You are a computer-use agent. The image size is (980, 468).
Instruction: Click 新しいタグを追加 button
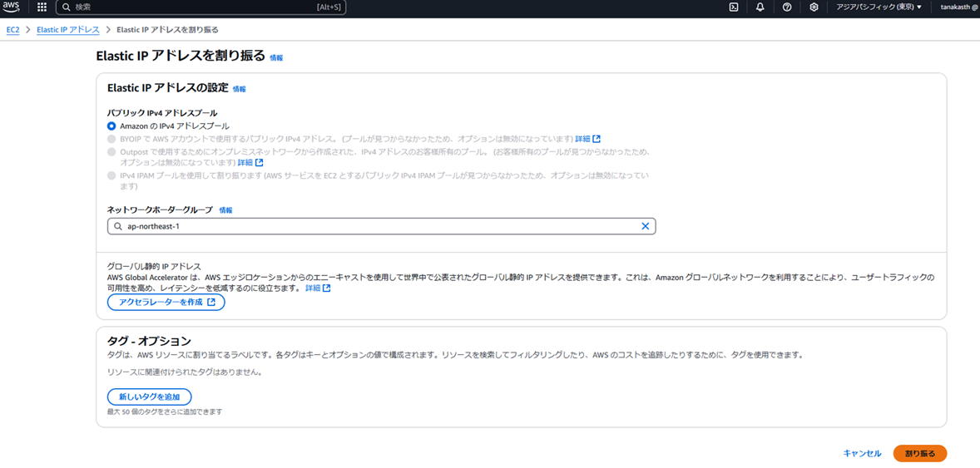pos(149,397)
